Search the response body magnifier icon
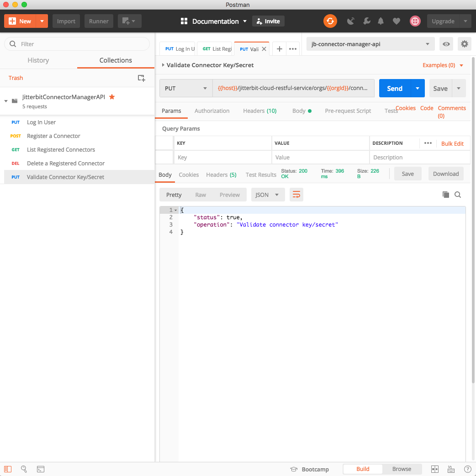 pos(458,195)
